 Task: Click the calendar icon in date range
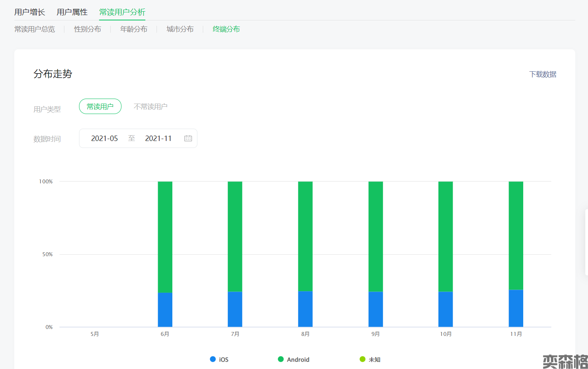(188, 138)
